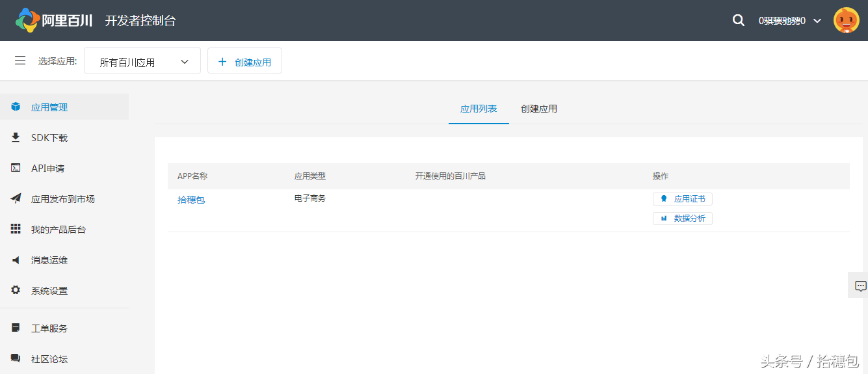Open the 拾穗包 app link
The width and height of the screenshot is (868, 374).
[191, 200]
